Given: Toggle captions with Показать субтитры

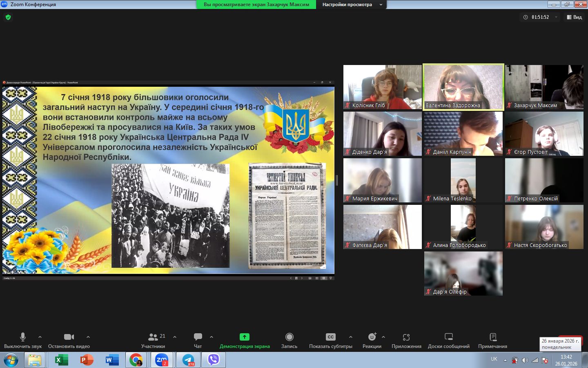Looking at the screenshot, I should (330, 337).
